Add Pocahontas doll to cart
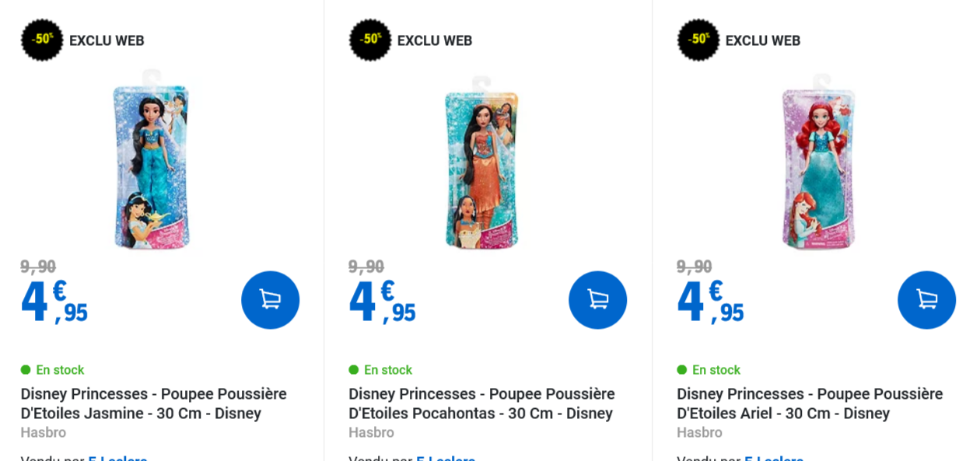The height and width of the screenshot is (461, 980). (x=597, y=299)
